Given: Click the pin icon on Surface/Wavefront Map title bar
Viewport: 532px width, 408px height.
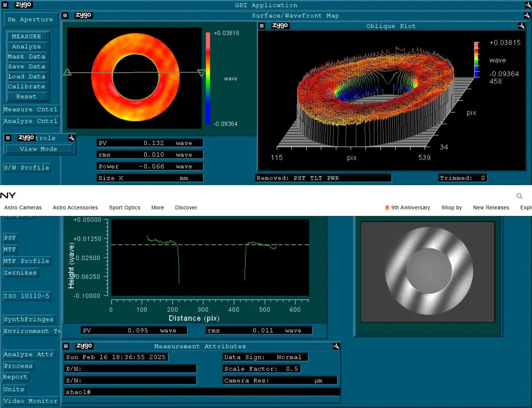Looking at the screenshot, I should click(x=527, y=15).
